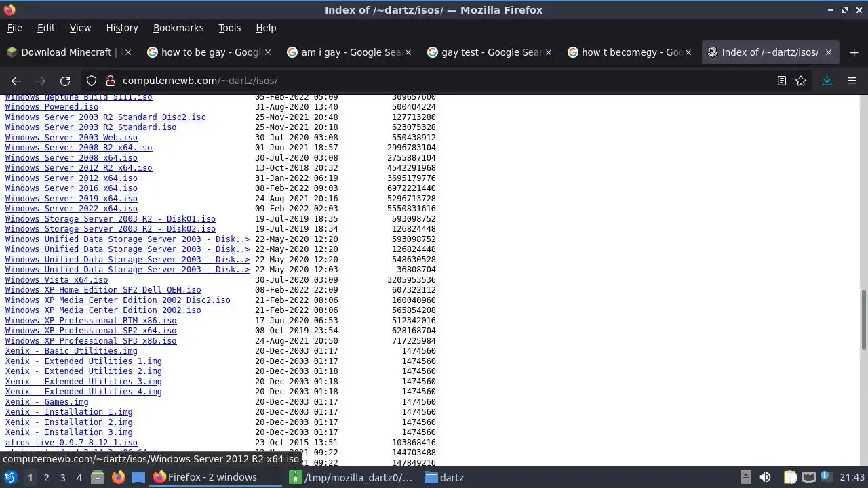Open network status tray icon
Screen dimensions: 868x488
tap(808, 477)
